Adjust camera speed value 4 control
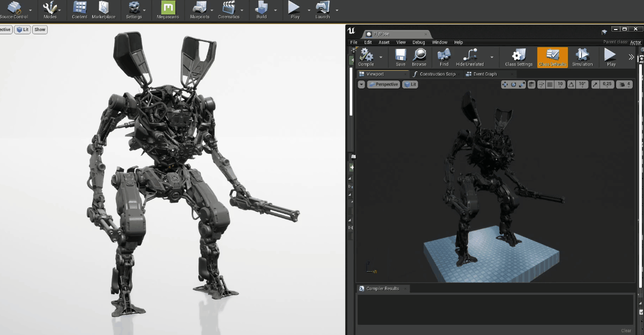This screenshot has width=644, height=335. click(624, 84)
